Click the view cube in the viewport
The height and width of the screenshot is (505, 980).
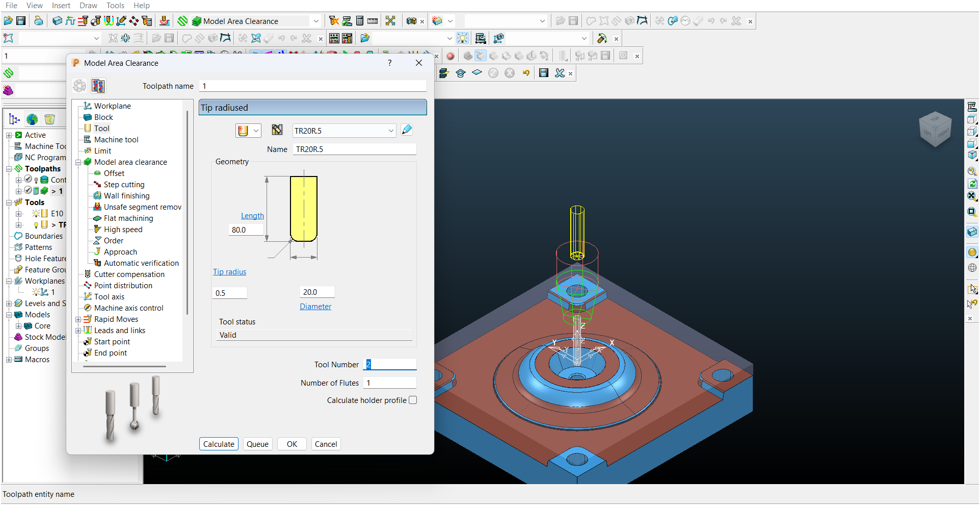[x=935, y=130]
